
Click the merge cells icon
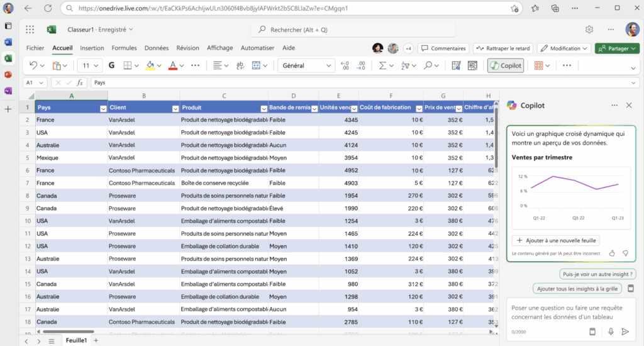(x=257, y=65)
